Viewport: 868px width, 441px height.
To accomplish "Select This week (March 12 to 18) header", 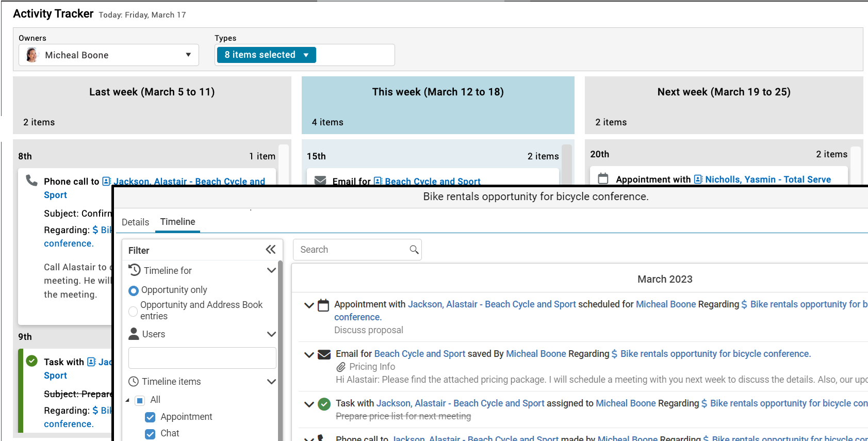I will [x=438, y=105].
